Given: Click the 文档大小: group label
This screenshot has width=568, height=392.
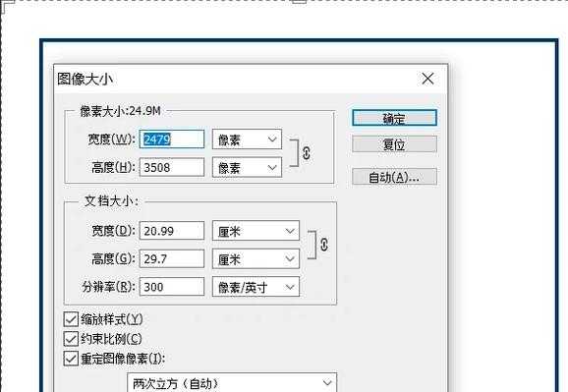Looking at the screenshot, I should point(111,200).
